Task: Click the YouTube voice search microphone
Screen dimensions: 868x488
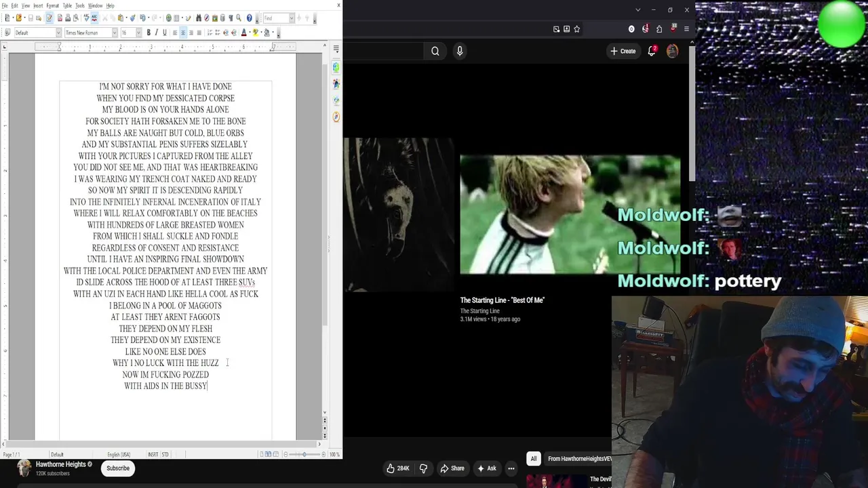Action: pyautogui.click(x=460, y=51)
